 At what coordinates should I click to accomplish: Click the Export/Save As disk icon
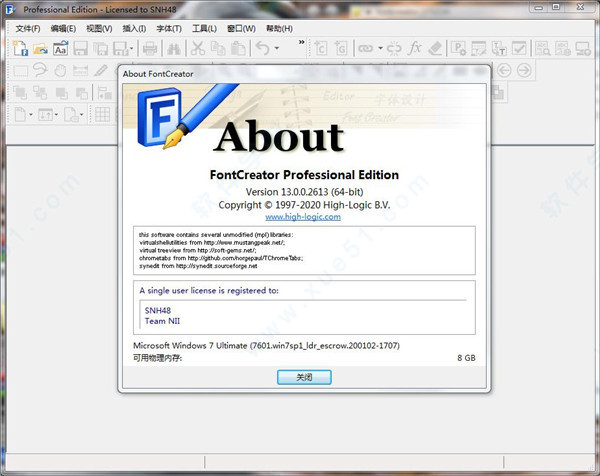(x=120, y=49)
